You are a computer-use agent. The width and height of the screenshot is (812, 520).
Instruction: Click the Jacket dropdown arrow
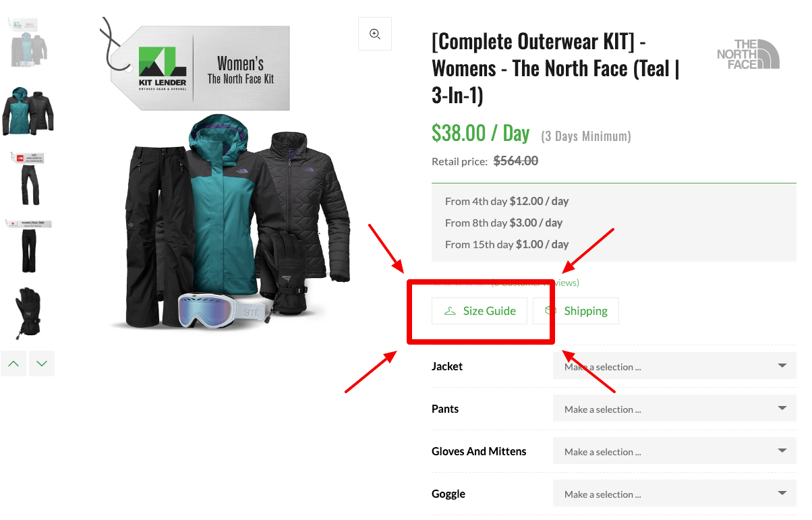pyautogui.click(x=782, y=366)
